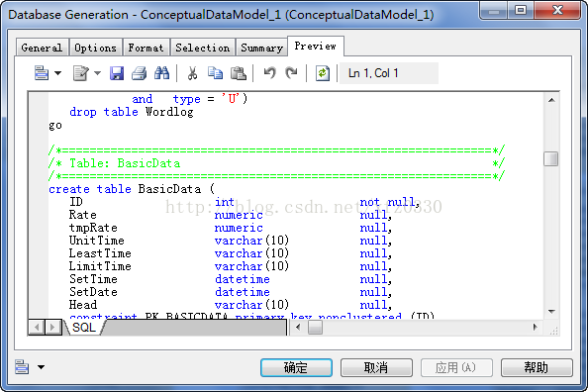This screenshot has width=588, height=392.
Task: Click the 取消 (Cancel) button
Action: tap(376, 367)
